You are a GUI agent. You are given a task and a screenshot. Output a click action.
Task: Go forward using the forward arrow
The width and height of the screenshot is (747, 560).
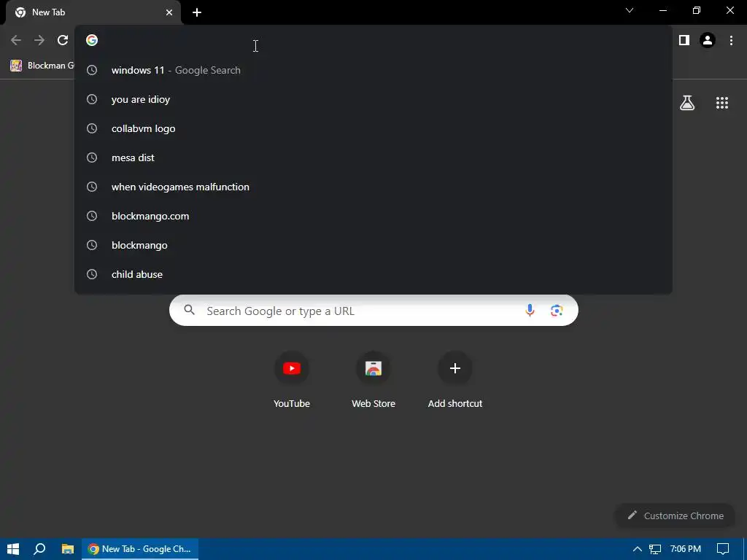tap(39, 41)
